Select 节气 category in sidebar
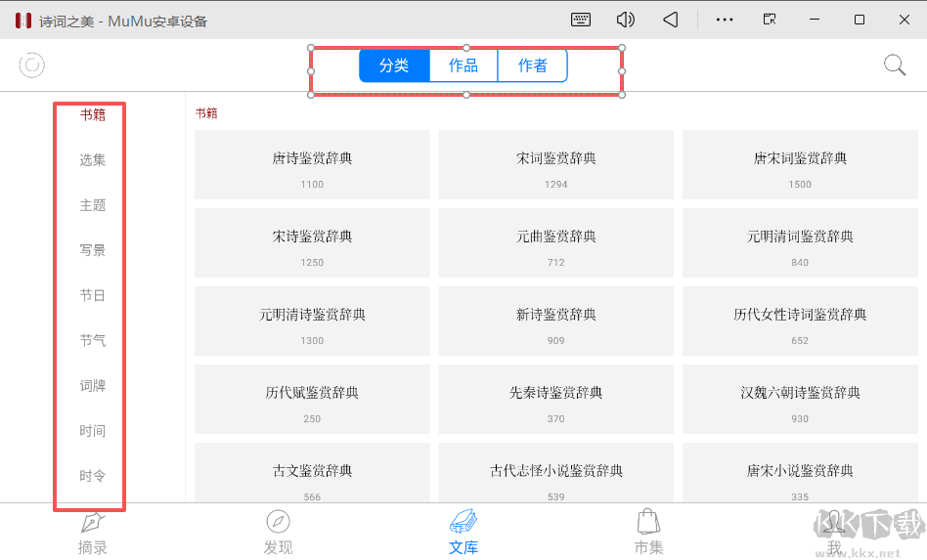Viewport: 927px width, 560px height. coord(93,341)
